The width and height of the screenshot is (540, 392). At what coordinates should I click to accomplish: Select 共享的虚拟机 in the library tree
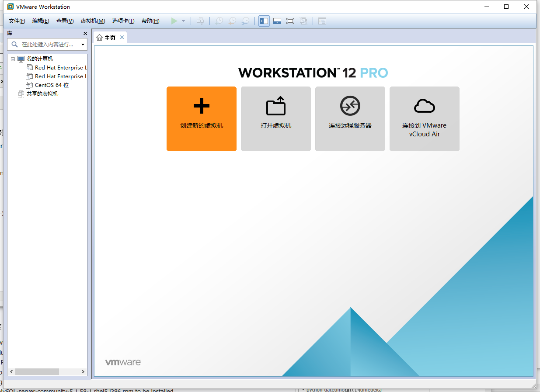point(42,94)
